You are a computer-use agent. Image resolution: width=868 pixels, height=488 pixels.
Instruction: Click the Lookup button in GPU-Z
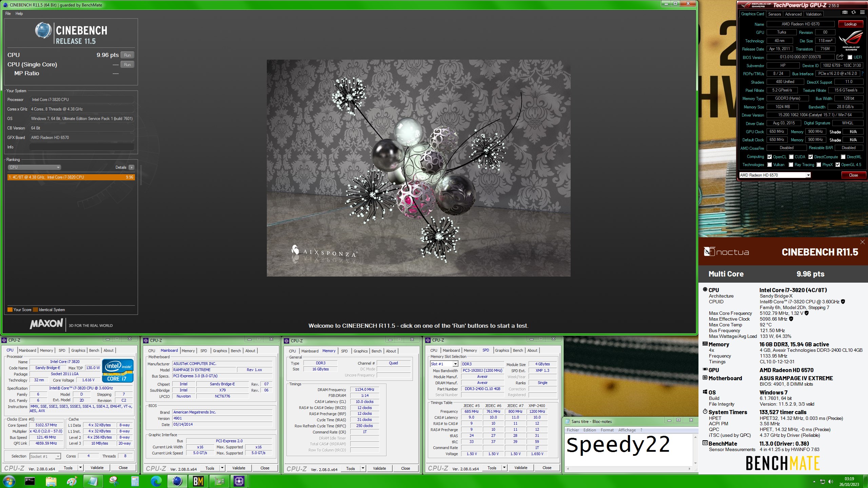coord(850,24)
